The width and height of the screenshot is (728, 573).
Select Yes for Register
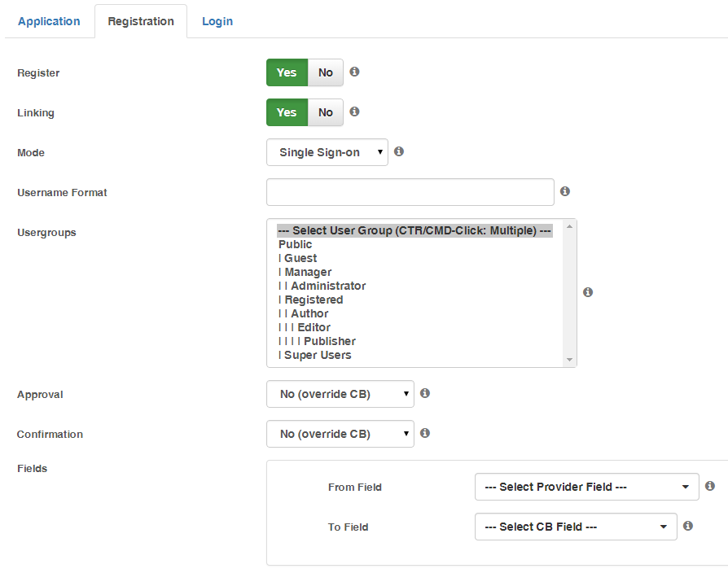287,72
